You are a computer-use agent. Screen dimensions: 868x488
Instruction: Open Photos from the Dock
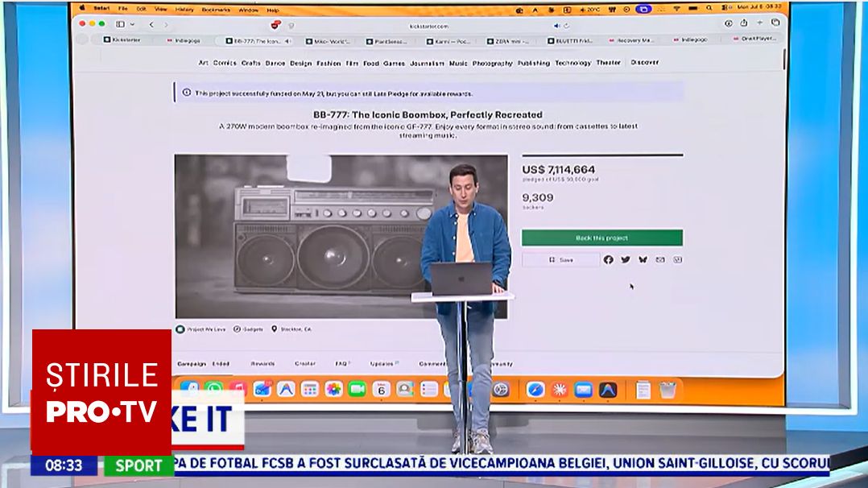coord(334,390)
